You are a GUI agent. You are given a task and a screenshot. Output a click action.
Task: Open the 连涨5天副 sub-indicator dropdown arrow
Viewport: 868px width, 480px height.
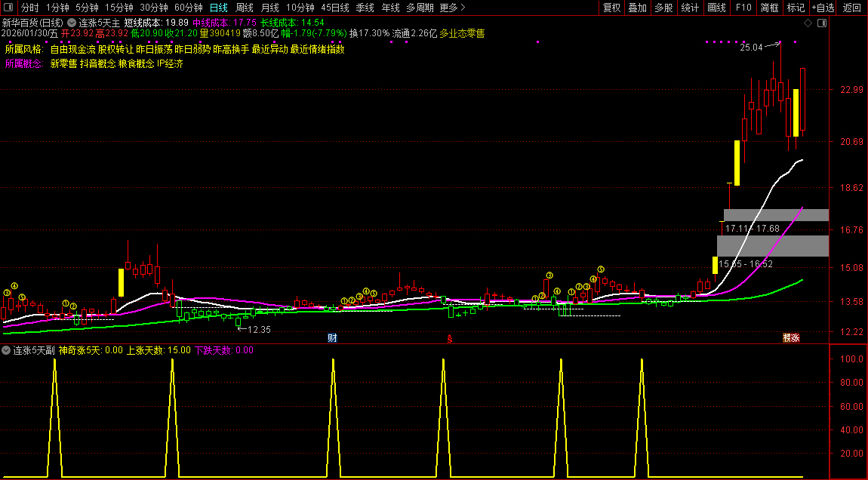click(x=6, y=350)
